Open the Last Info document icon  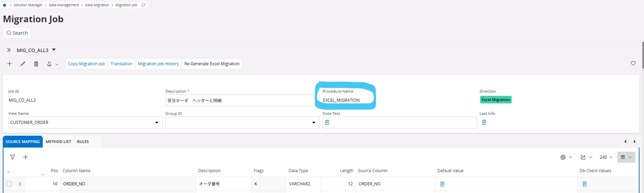[x=484, y=123]
